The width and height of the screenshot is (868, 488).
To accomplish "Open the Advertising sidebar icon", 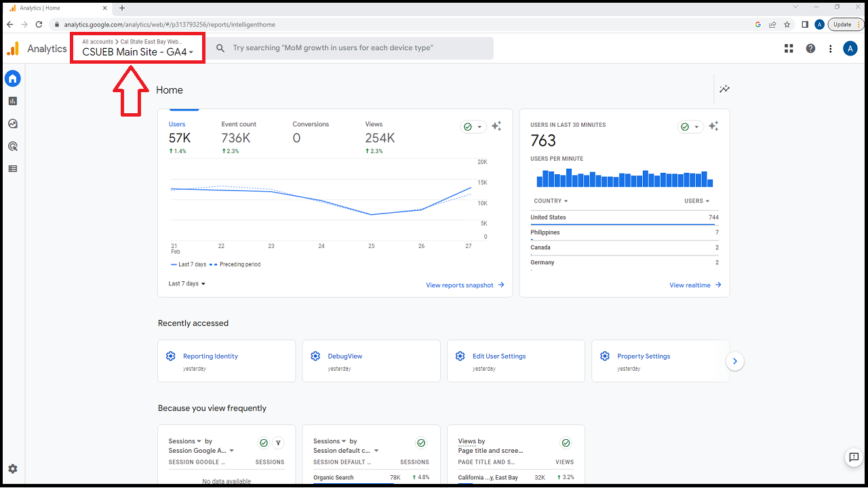I will click(x=12, y=146).
